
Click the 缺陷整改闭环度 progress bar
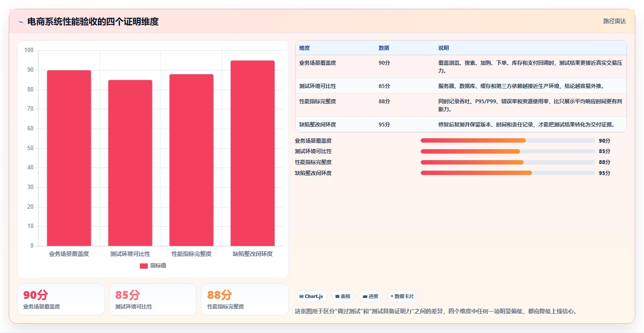click(508, 173)
